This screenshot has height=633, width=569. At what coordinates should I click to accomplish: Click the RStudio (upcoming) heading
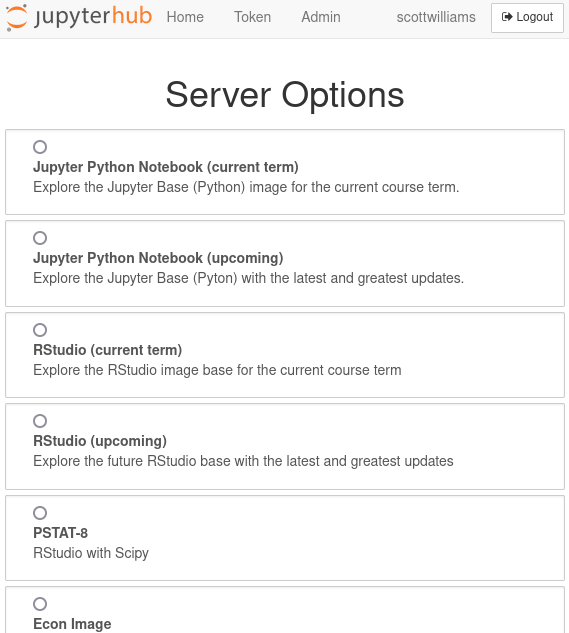(x=100, y=441)
